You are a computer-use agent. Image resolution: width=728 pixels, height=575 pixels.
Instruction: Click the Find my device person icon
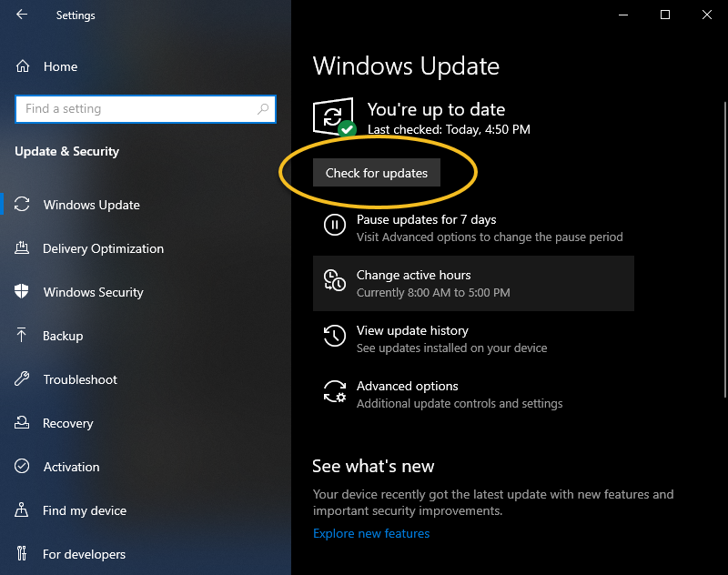click(21, 509)
